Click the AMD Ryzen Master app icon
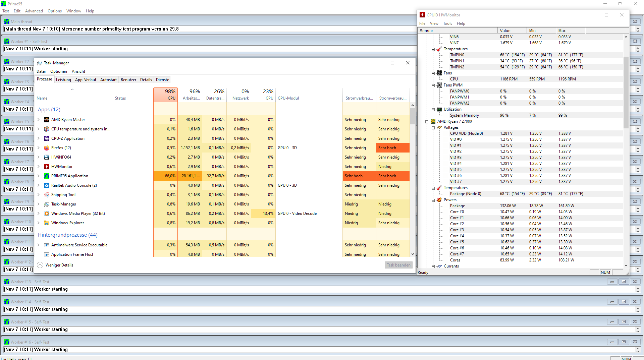 [47, 120]
